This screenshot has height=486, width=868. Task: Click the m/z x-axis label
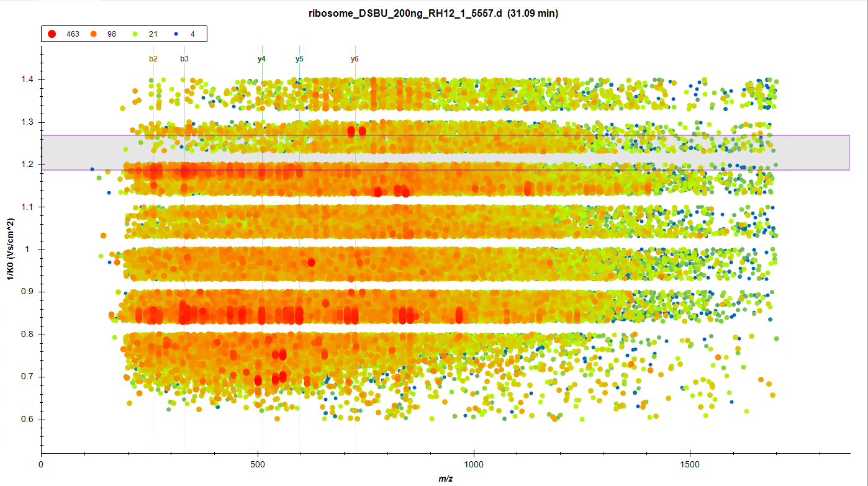pyautogui.click(x=445, y=478)
